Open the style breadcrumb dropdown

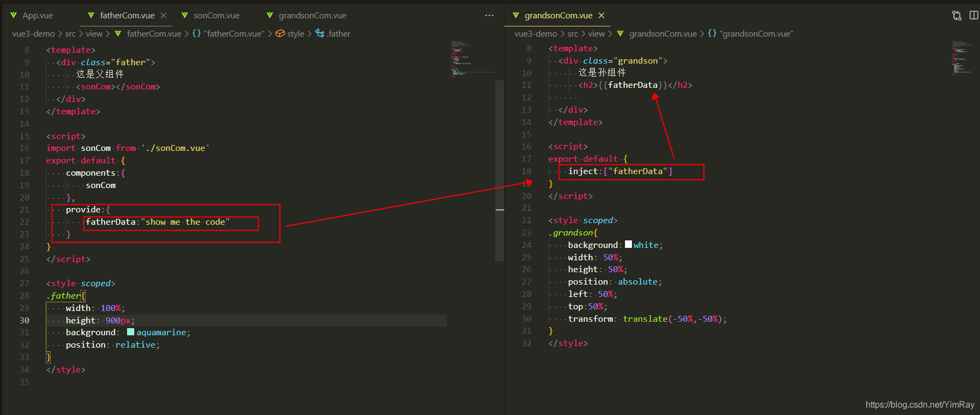pos(296,33)
